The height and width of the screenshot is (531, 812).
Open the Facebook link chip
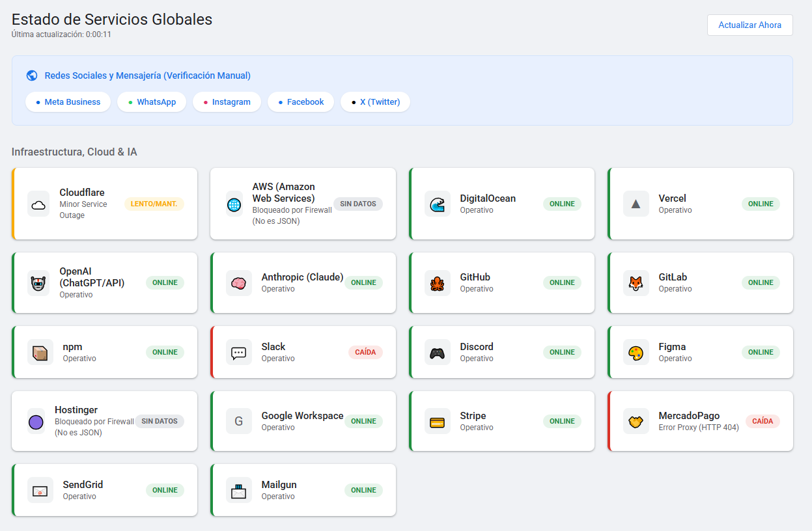pos(301,102)
